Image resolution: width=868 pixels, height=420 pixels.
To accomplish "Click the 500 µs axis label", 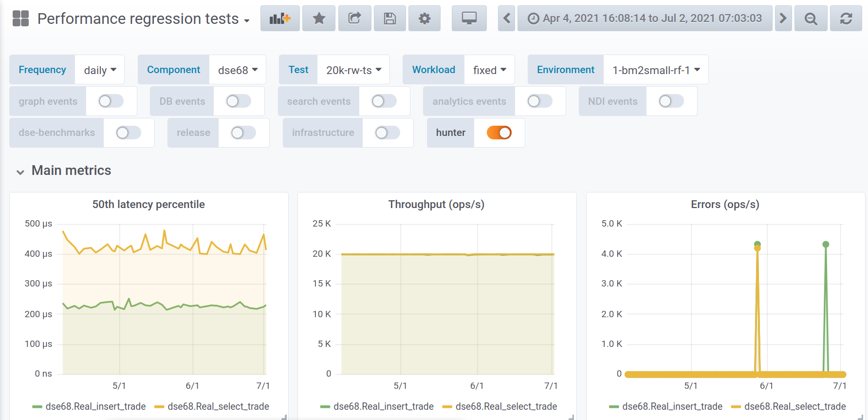I will point(38,224).
